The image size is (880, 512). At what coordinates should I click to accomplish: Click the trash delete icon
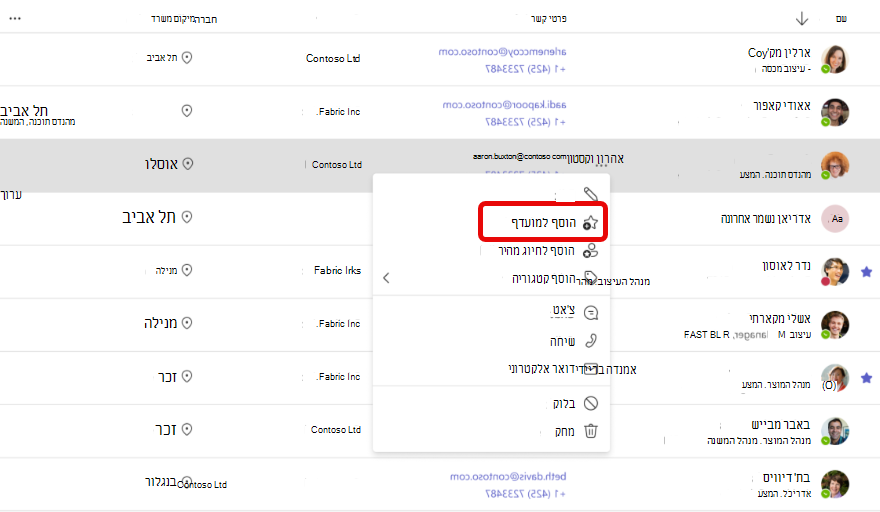tap(591, 431)
